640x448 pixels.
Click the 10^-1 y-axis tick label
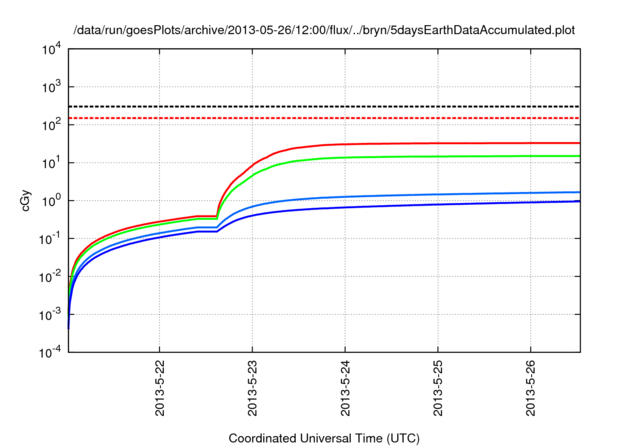pyautogui.click(x=51, y=238)
